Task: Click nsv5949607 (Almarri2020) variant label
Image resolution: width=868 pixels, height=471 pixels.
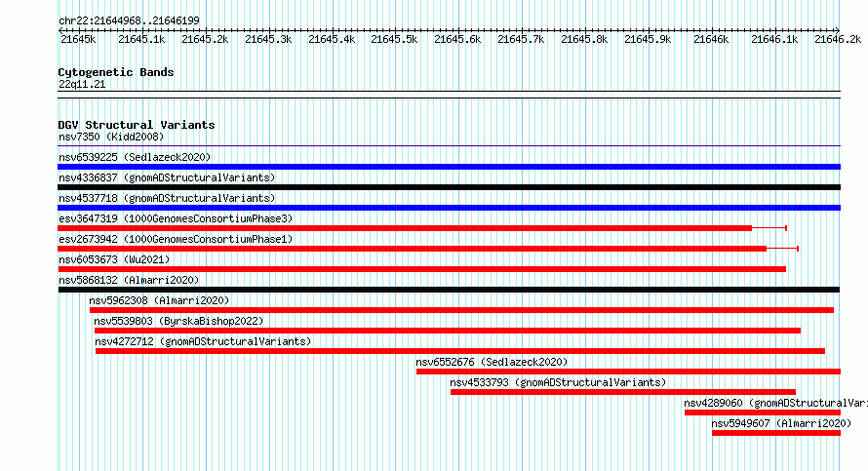Action: [x=781, y=423]
